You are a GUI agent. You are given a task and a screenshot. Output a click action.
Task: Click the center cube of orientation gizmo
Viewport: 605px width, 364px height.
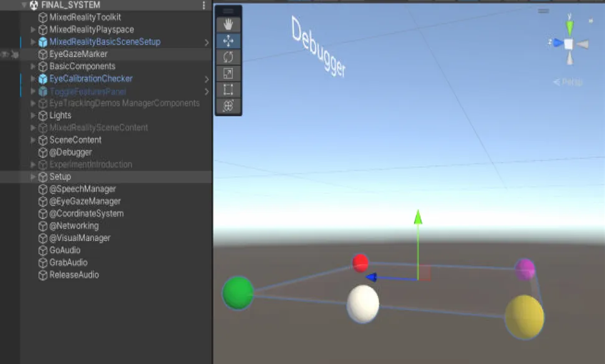568,44
